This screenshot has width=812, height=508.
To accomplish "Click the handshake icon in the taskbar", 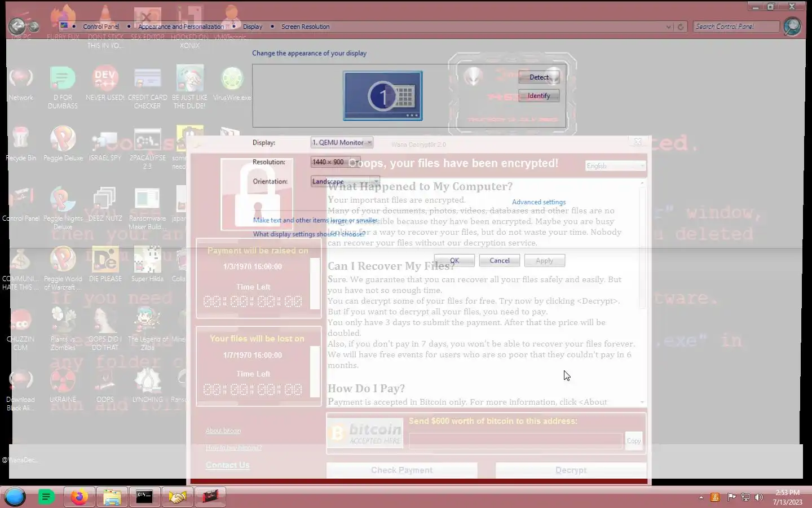I will click(x=177, y=497).
